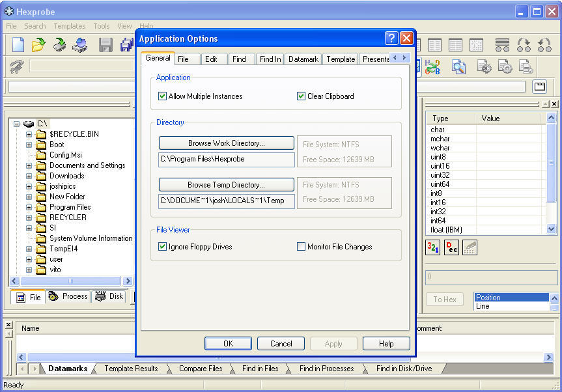Expand the vito folder node
Screen dimensions: 562x392
(x=29, y=270)
